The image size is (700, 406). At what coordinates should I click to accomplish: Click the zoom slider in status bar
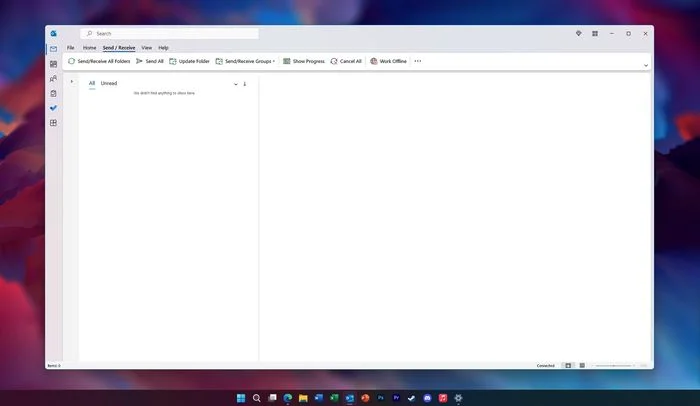point(615,365)
